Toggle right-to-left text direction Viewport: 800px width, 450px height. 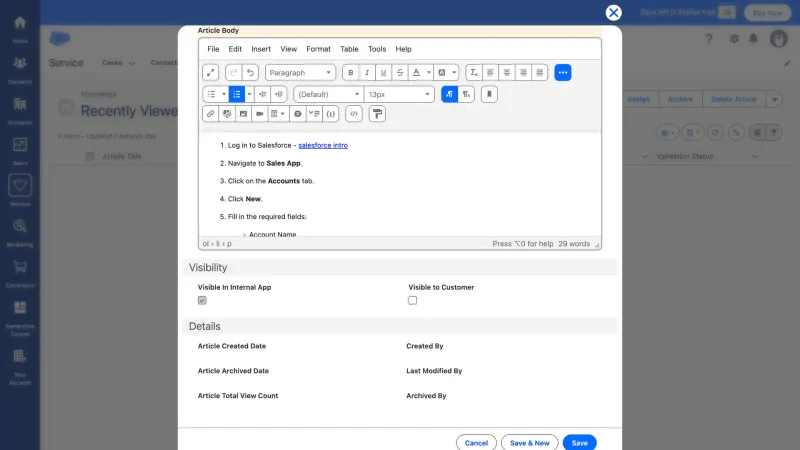pyautogui.click(x=466, y=94)
